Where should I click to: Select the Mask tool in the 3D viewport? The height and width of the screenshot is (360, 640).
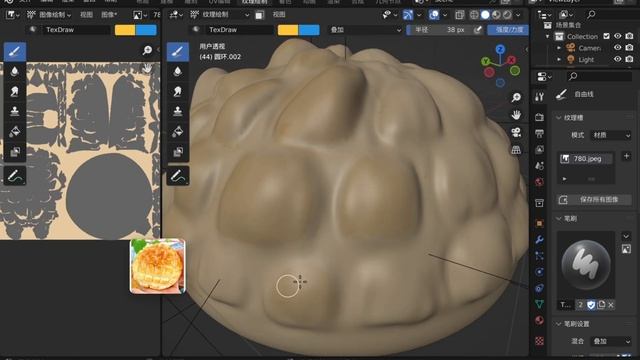click(x=178, y=152)
